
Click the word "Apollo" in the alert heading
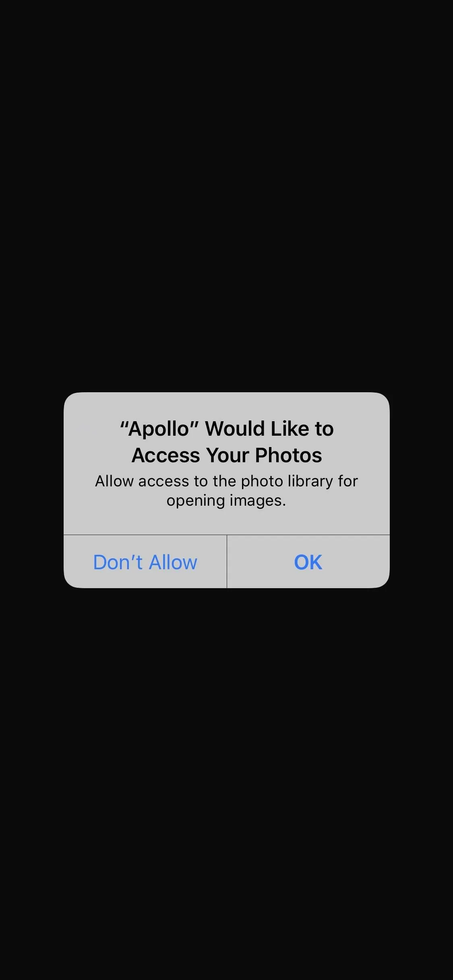(159, 429)
